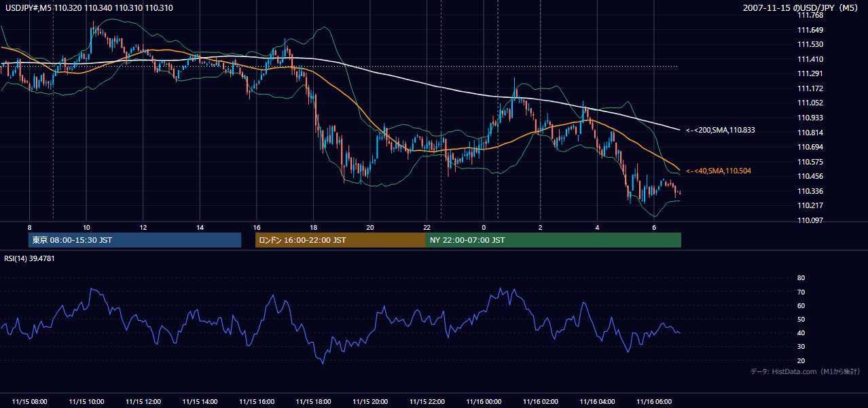Click price axis label 111.768

(810, 15)
